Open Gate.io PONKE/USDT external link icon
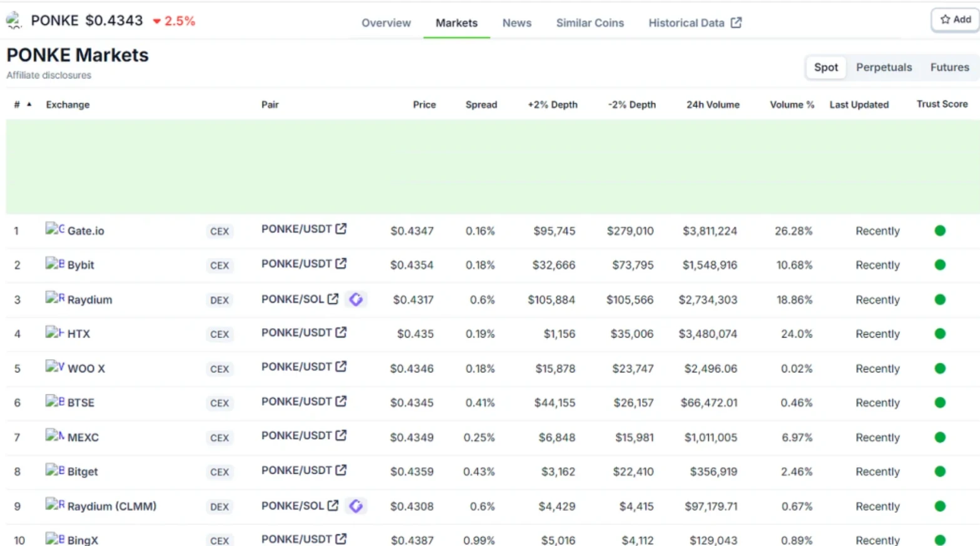The width and height of the screenshot is (980, 546). tap(340, 229)
